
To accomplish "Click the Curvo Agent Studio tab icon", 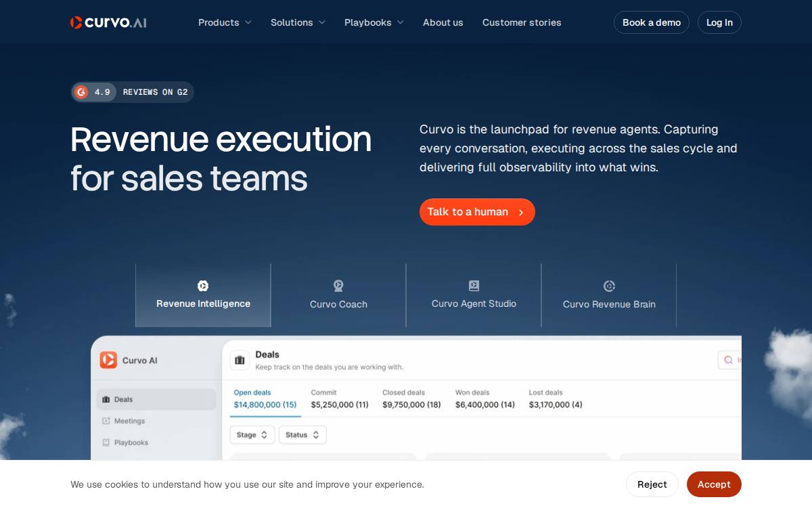I will pyautogui.click(x=474, y=286).
